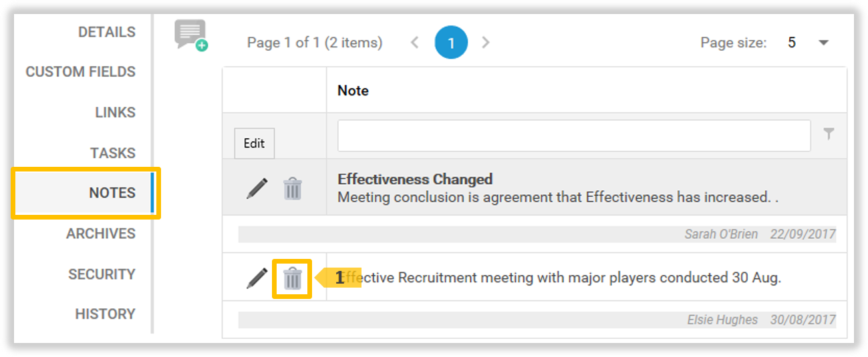View the History tab
The height and width of the screenshot is (357, 868).
click(105, 314)
